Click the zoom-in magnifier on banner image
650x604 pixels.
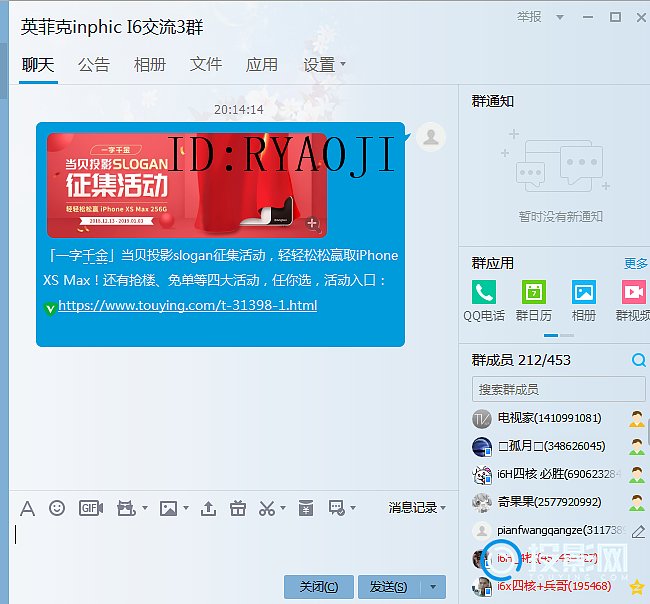(x=313, y=224)
